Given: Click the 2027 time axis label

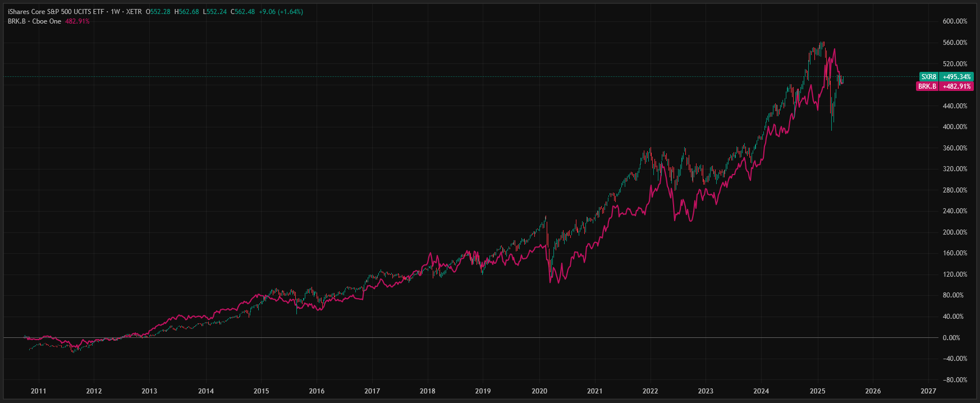Looking at the screenshot, I should [928, 391].
